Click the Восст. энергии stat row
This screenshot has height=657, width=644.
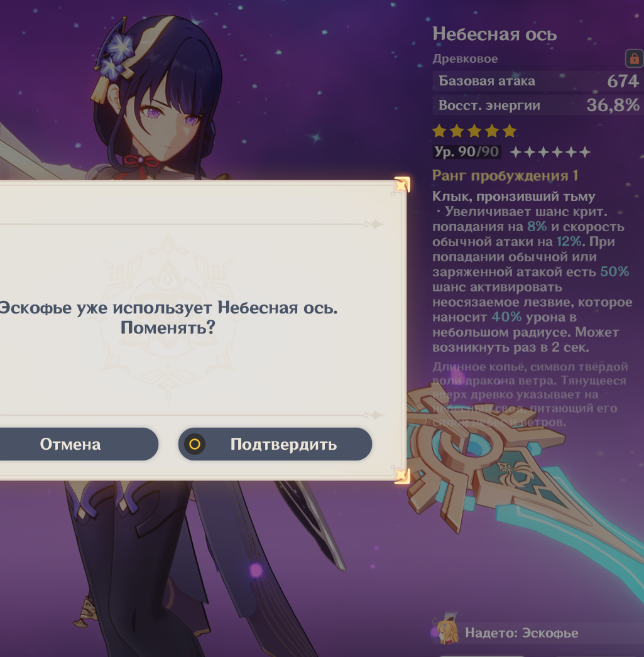[538, 105]
